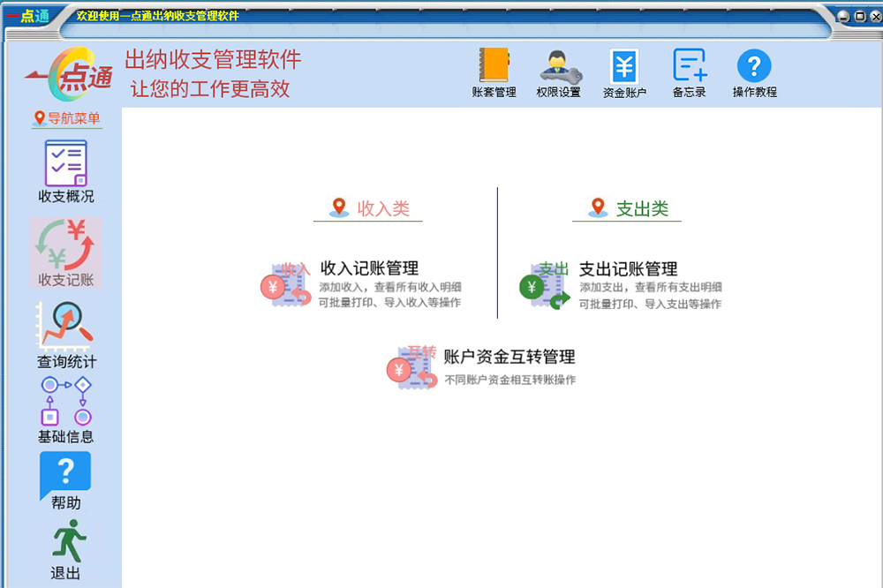Click 退出 running man icon

[x=69, y=540]
